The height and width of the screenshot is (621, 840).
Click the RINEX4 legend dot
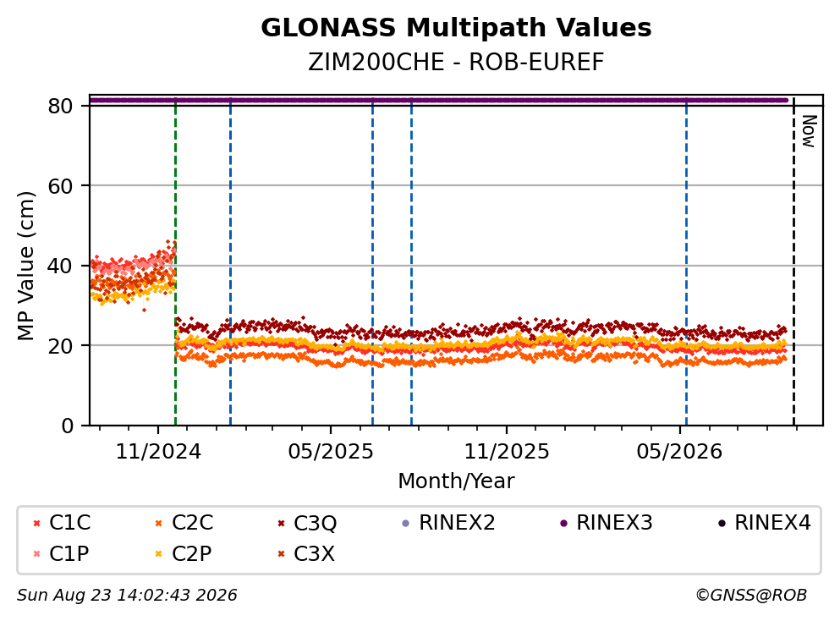[722, 523]
